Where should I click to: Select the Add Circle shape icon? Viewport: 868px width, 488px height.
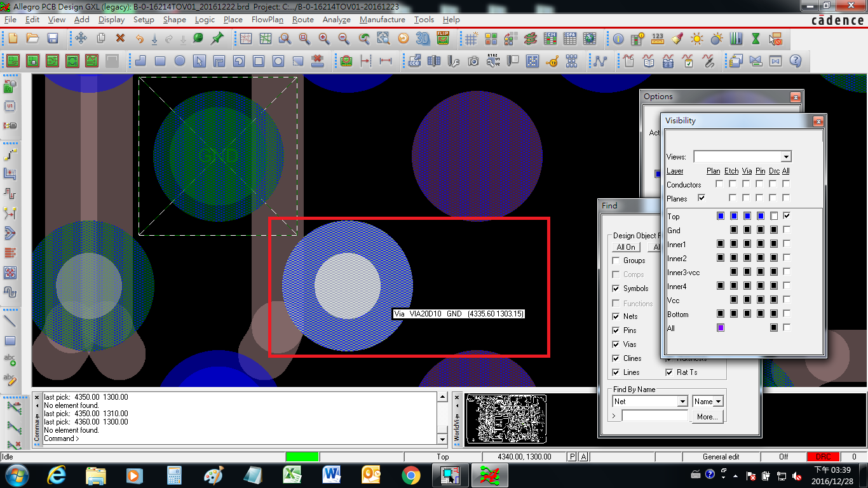[180, 62]
